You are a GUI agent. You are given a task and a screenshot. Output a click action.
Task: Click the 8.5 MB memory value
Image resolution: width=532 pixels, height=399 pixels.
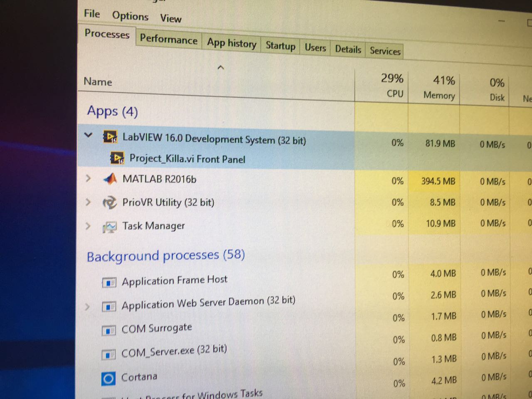[x=443, y=202]
